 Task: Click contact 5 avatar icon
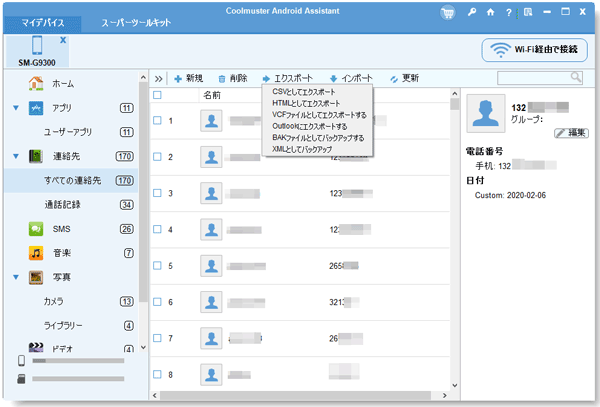pos(211,265)
